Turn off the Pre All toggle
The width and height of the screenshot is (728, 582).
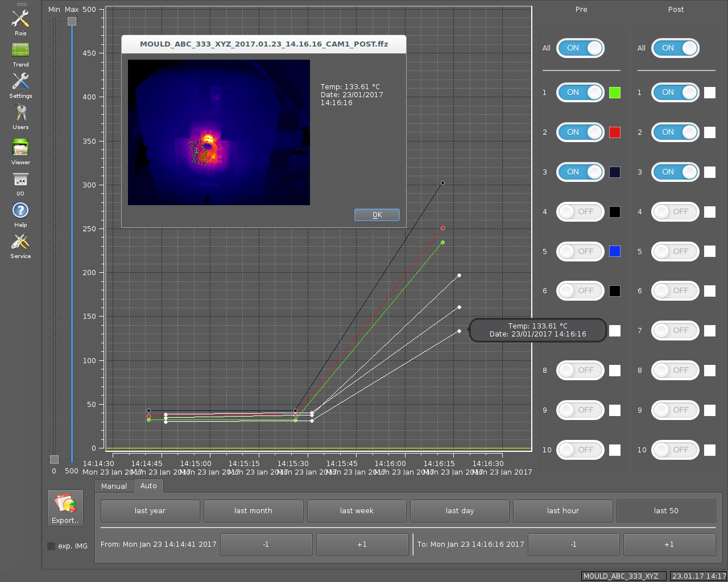coord(580,48)
